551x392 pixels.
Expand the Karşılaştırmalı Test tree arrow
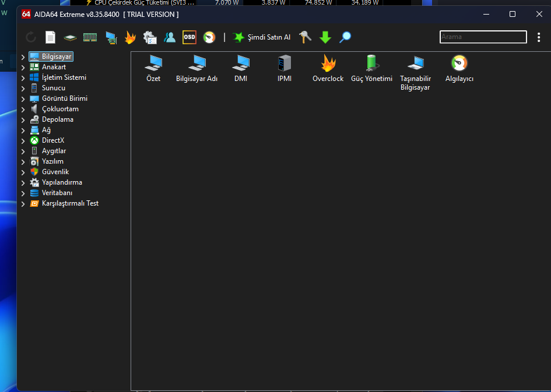[x=23, y=204]
